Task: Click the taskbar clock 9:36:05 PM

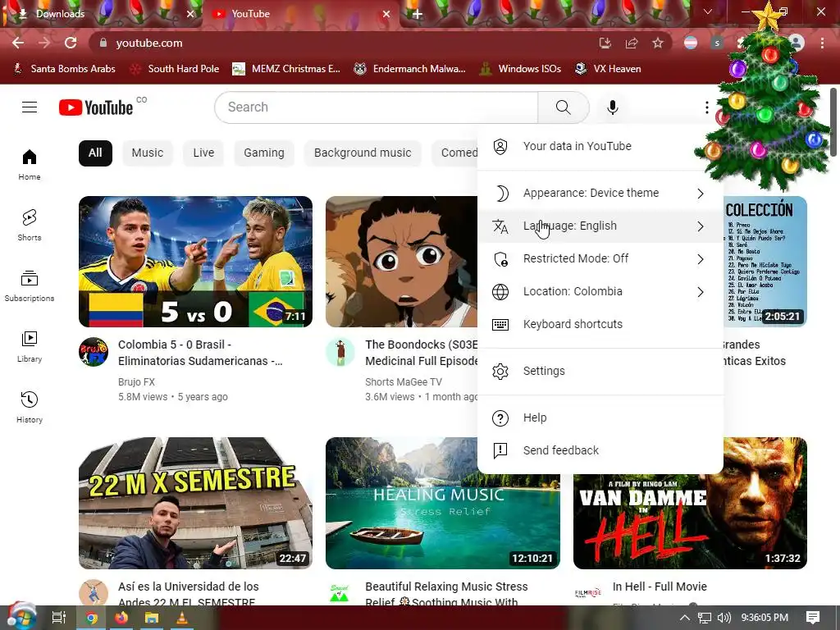Action: point(765,618)
